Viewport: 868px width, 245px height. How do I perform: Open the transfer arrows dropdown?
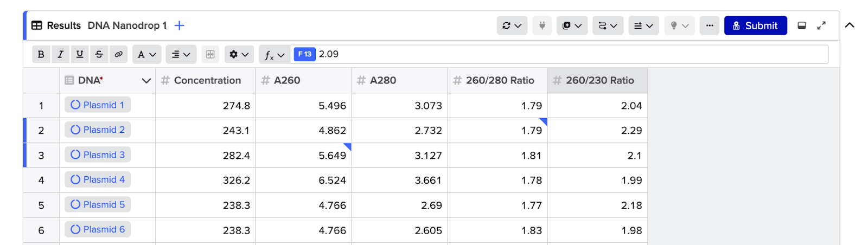608,25
